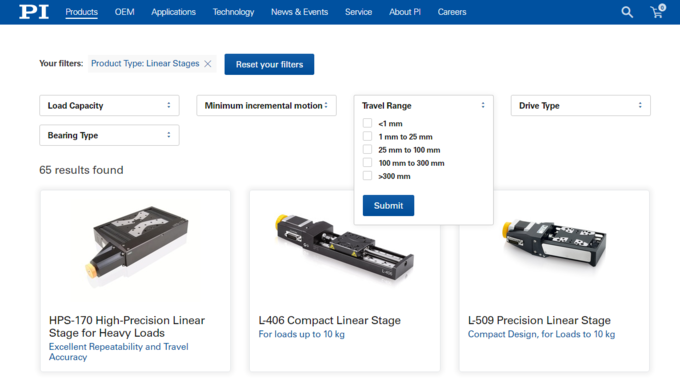Open the OEM menu

pyautogui.click(x=124, y=12)
